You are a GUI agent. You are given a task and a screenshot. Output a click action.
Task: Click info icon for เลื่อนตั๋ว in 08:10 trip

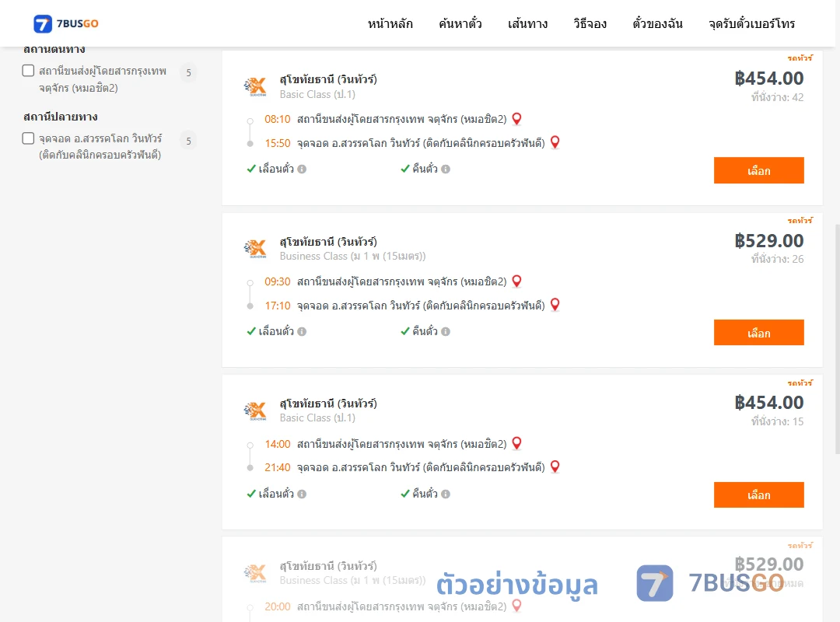coord(302,169)
